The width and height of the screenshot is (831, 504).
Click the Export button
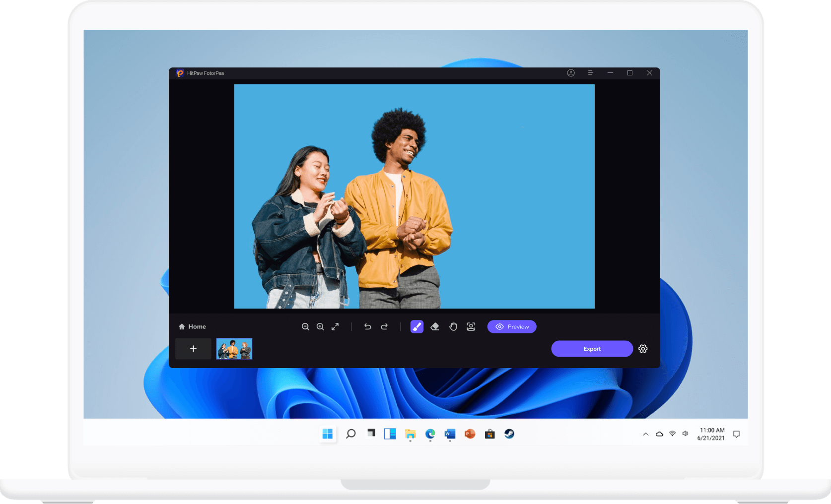592,349
